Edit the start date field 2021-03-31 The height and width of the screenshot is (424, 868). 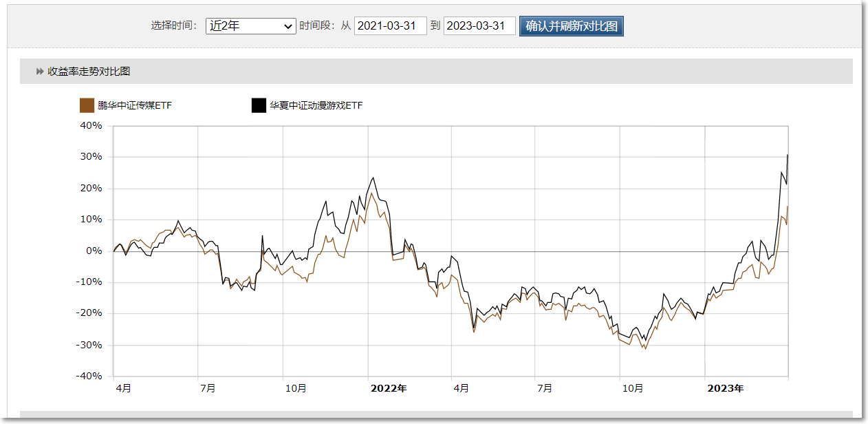(391, 26)
